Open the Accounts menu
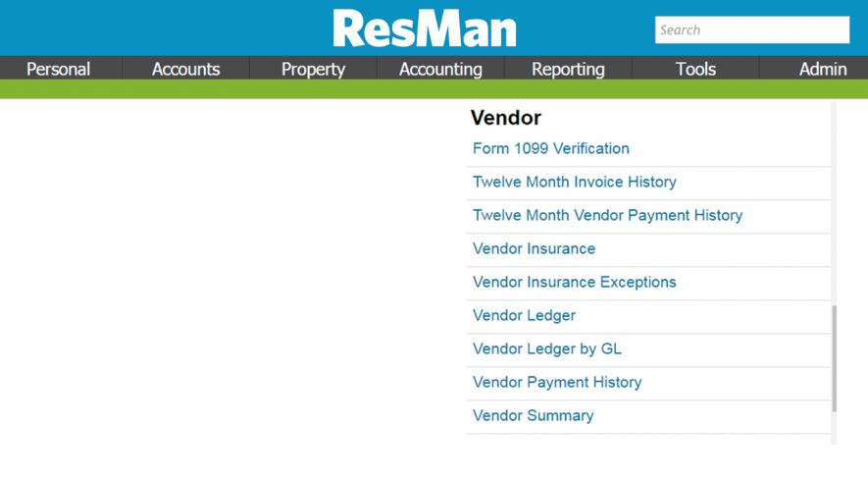 click(186, 69)
